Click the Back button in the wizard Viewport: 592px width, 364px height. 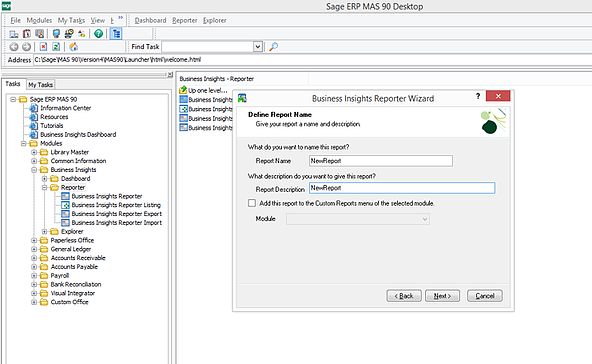point(404,296)
